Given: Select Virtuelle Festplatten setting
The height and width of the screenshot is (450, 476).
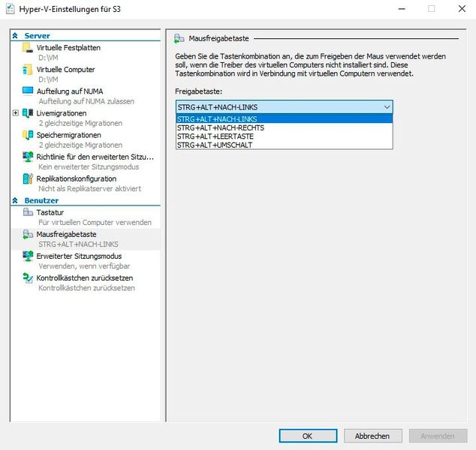Looking at the screenshot, I should [x=68, y=47].
